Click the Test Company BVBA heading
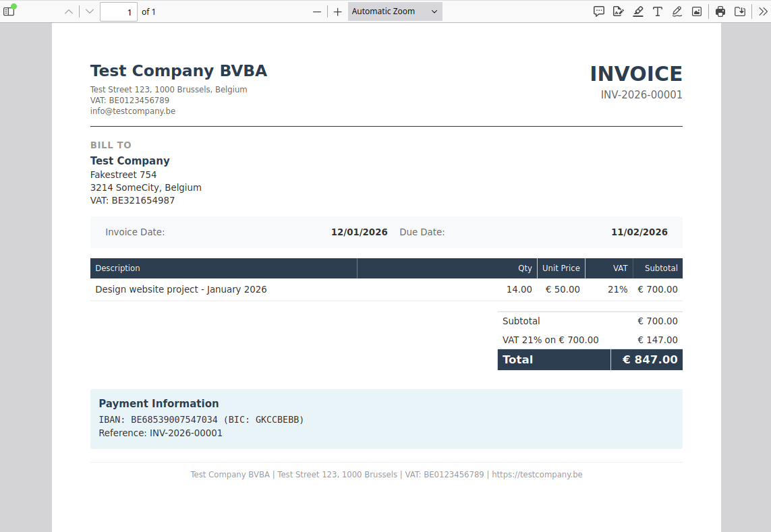771x532 pixels. coord(179,71)
